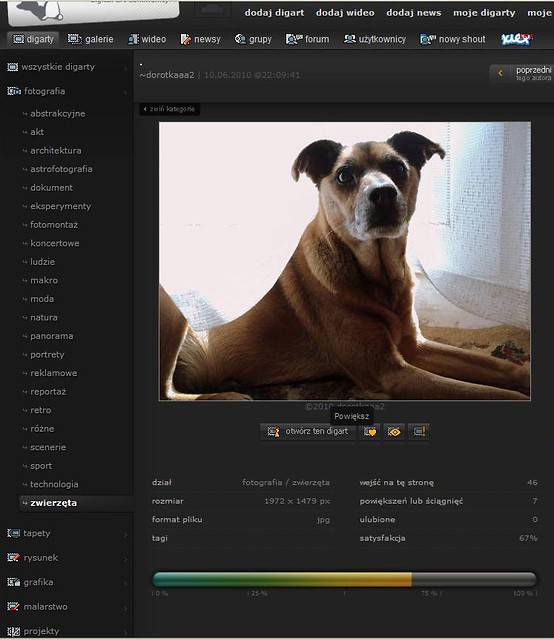Switch to the galerie tab label

pos(99,39)
